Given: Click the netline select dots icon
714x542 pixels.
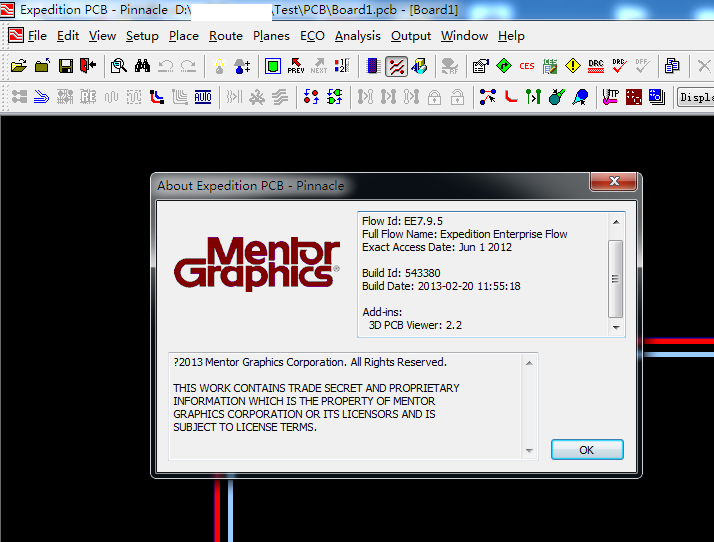Looking at the screenshot, I should point(488,97).
